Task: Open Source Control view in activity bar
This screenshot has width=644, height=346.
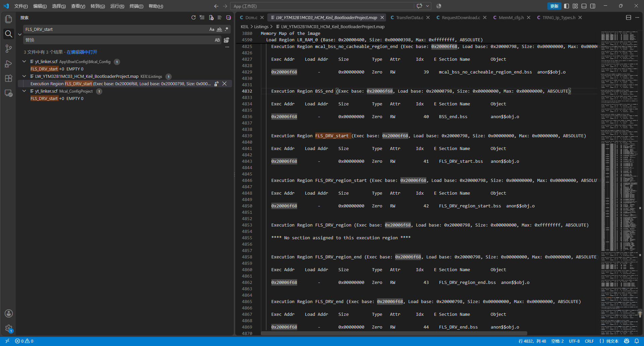Action: click(9, 49)
